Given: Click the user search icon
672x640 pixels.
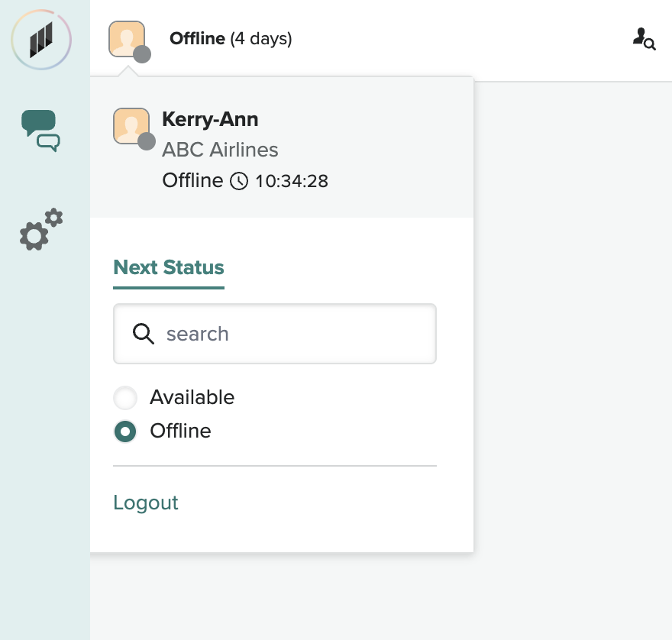Looking at the screenshot, I should pos(644,38).
